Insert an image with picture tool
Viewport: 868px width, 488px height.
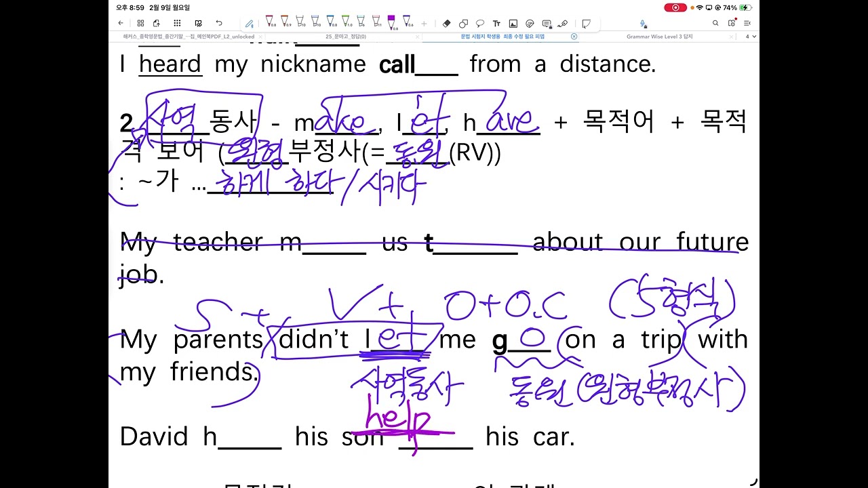coord(513,24)
